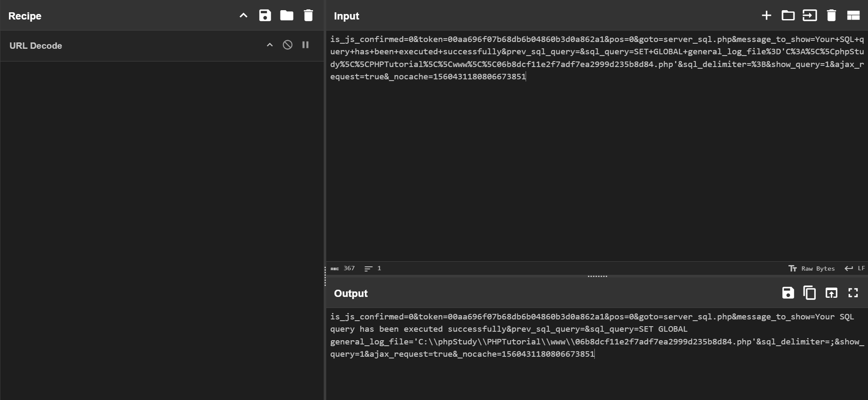Save output to file

coord(788,293)
